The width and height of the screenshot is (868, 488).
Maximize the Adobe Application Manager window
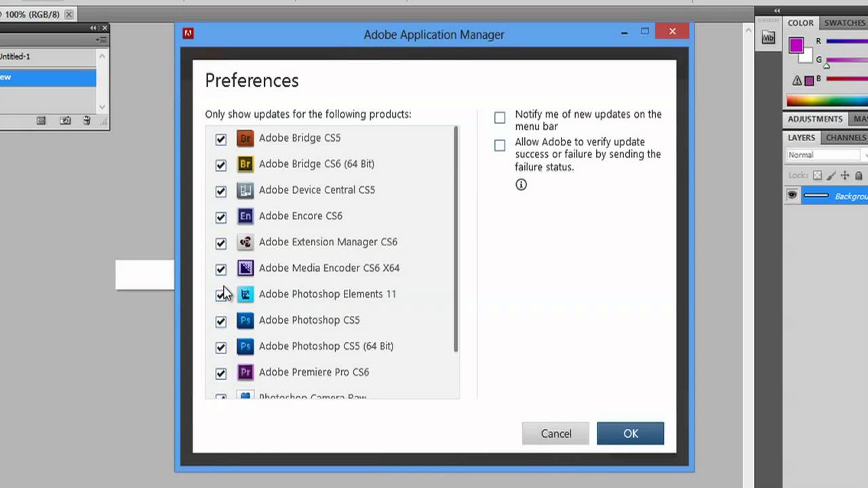click(x=645, y=31)
